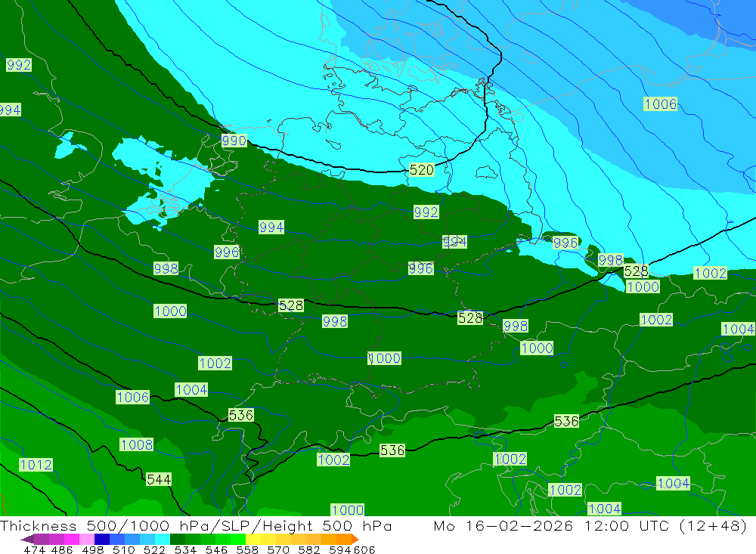Pick the cyan legend swatch above 522
The width and height of the screenshot is (756, 554).
click(162, 539)
